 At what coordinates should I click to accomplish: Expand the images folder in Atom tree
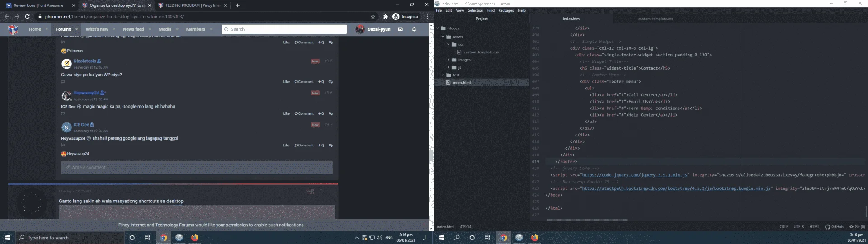pos(448,60)
